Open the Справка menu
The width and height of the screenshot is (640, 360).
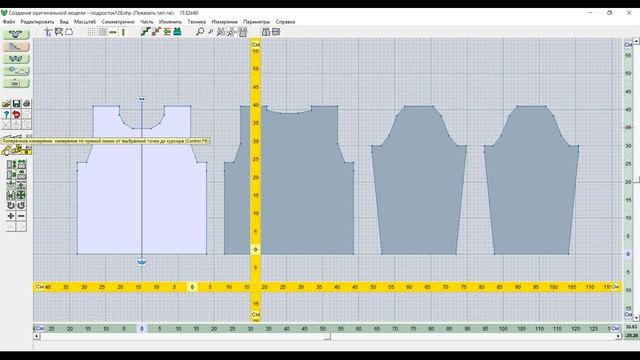(x=285, y=22)
